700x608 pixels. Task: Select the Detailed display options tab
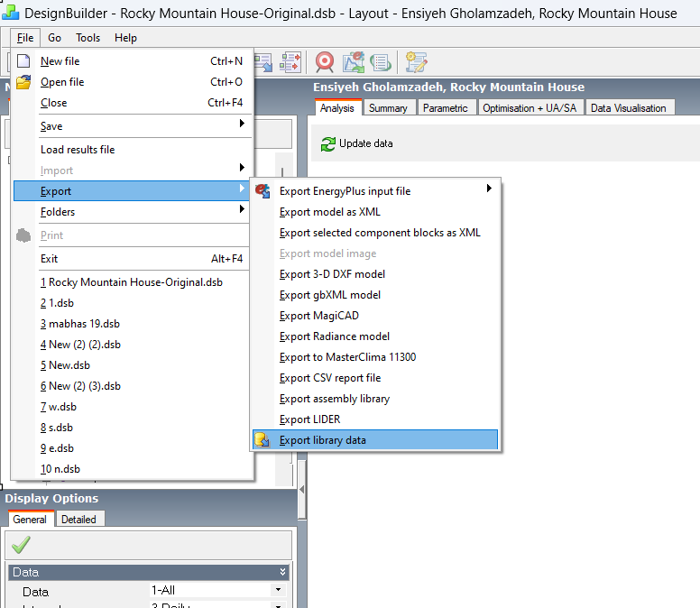pyautogui.click(x=78, y=520)
